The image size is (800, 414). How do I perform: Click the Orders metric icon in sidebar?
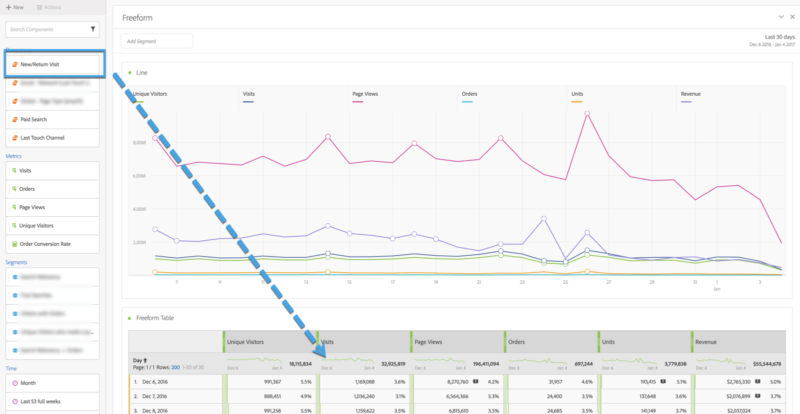pyautogui.click(x=14, y=189)
